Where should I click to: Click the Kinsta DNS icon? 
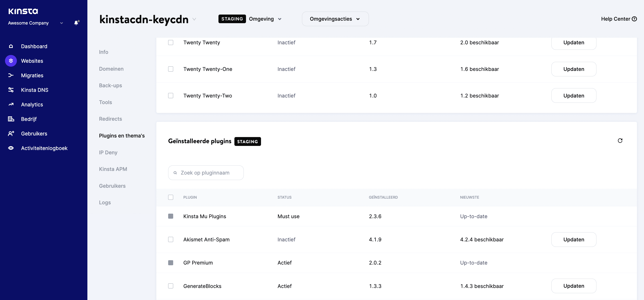point(11,90)
